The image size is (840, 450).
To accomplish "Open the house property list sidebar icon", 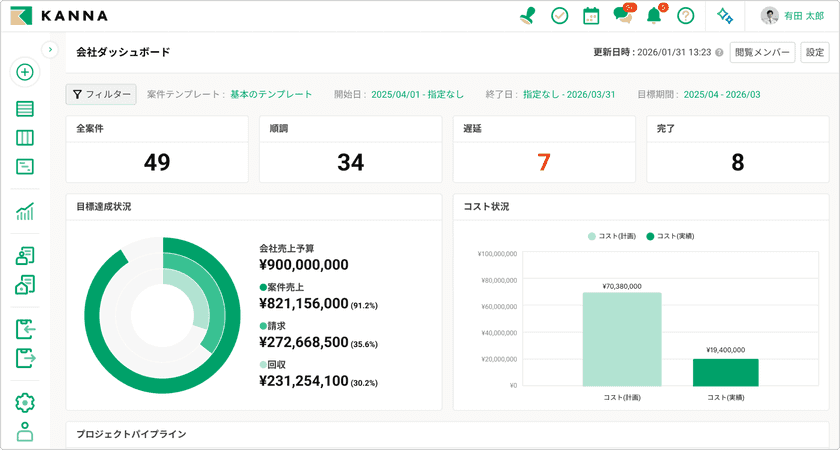I will [x=25, y=285].
